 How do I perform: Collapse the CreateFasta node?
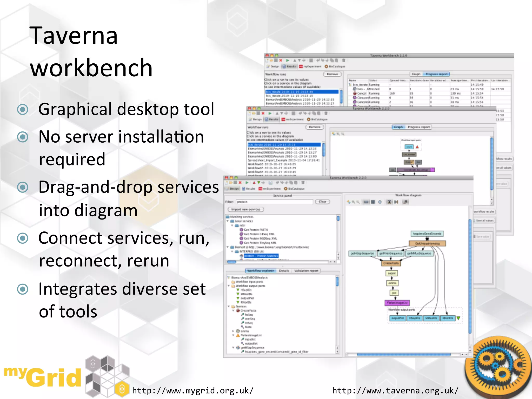click(x=233, y=310)
